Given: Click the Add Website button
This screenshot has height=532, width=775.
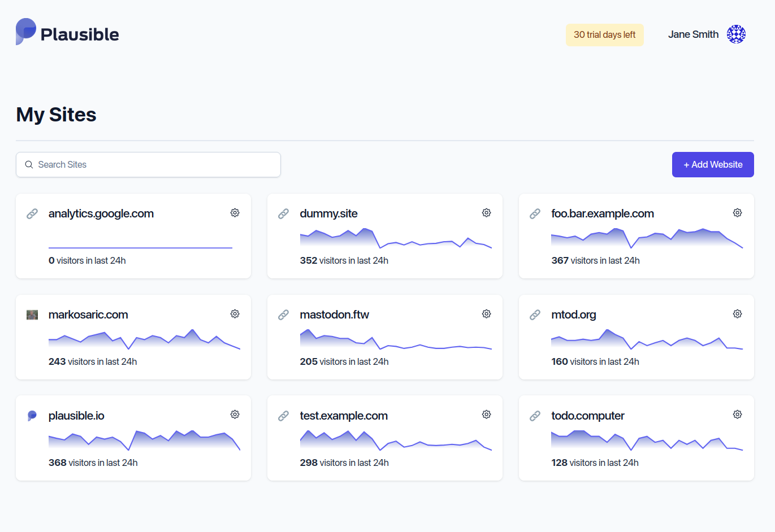Looking at the screenshot, I should (712, 164).
